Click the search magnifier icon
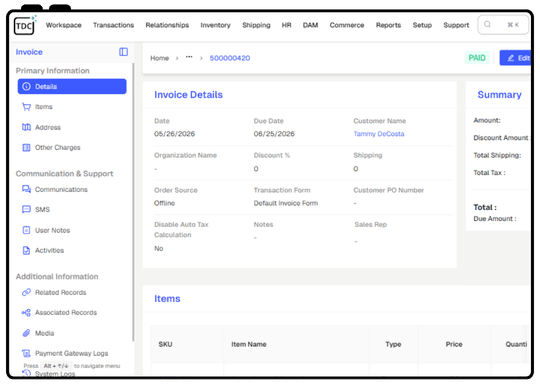The width and height of the screenshot is (540, 384). point(487,24)
